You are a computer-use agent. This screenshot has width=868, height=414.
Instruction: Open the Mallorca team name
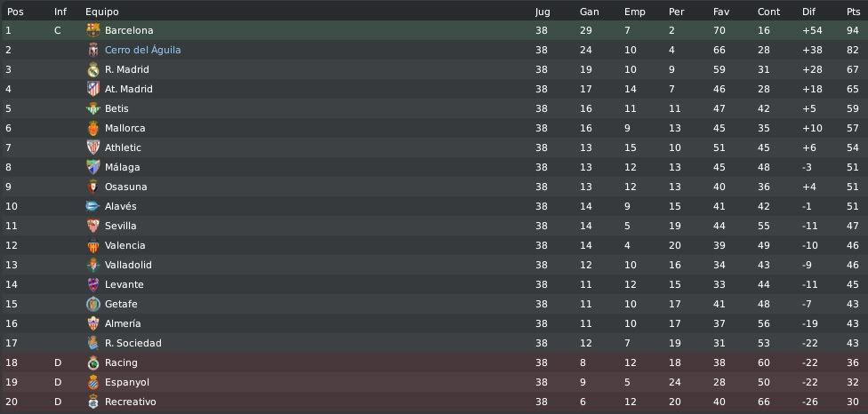coord(125,128)
